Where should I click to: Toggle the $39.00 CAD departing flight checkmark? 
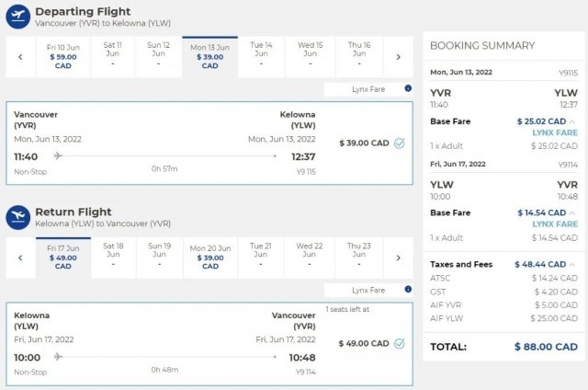[x=400, y=143]
